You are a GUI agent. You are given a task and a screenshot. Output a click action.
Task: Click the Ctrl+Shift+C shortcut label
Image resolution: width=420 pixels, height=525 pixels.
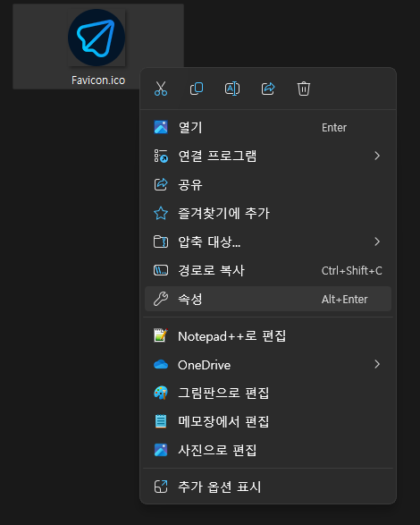[x=352, y=270]
